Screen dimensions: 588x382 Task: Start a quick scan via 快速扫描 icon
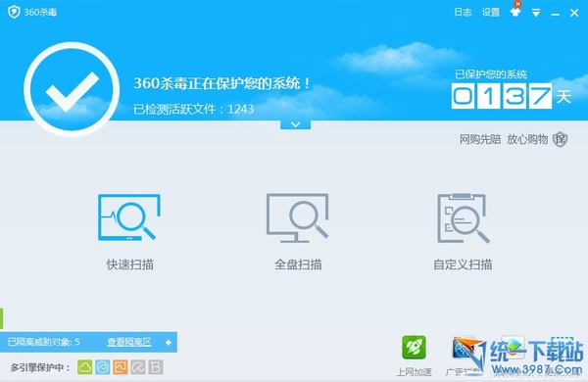(x=129, y=217)
